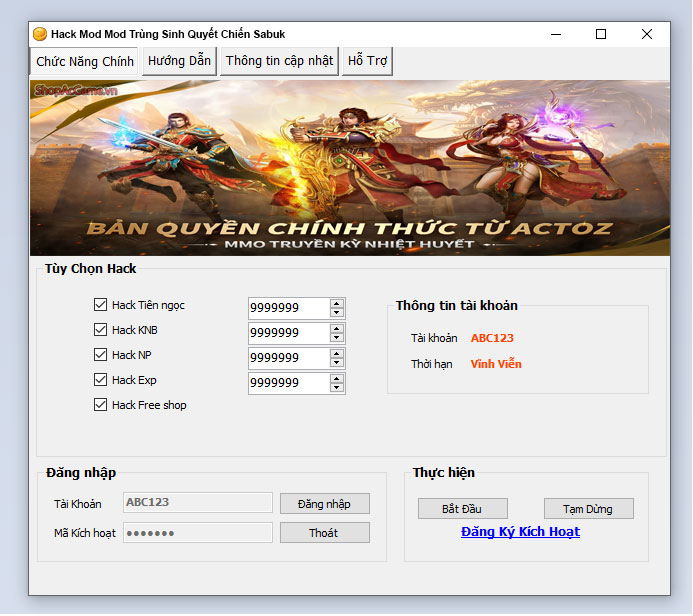The width and height of the screenshot is (693, 616).
Task: Click the Tạm Dừng button
Action: coord(589,509)
